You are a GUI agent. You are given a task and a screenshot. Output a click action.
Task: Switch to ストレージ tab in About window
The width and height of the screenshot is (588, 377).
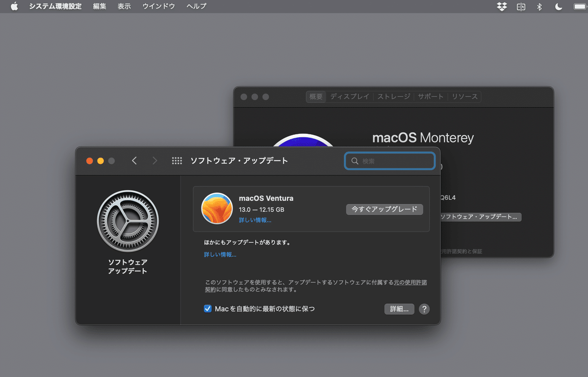point(394,97)
